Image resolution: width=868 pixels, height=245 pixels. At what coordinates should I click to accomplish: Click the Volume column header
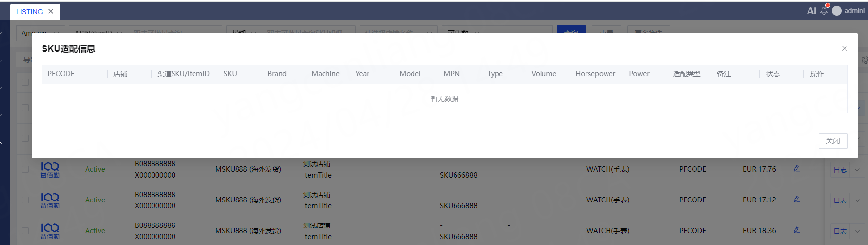pos(544,74)
